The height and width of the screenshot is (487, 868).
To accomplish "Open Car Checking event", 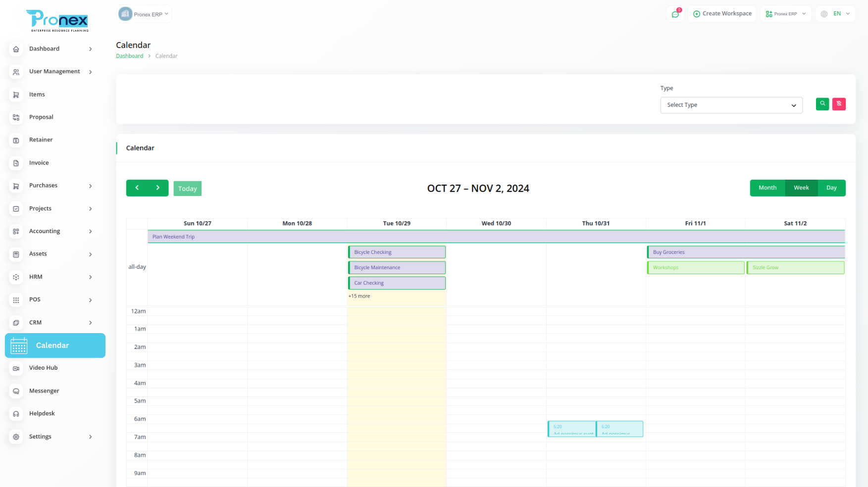I will [397, 283].
